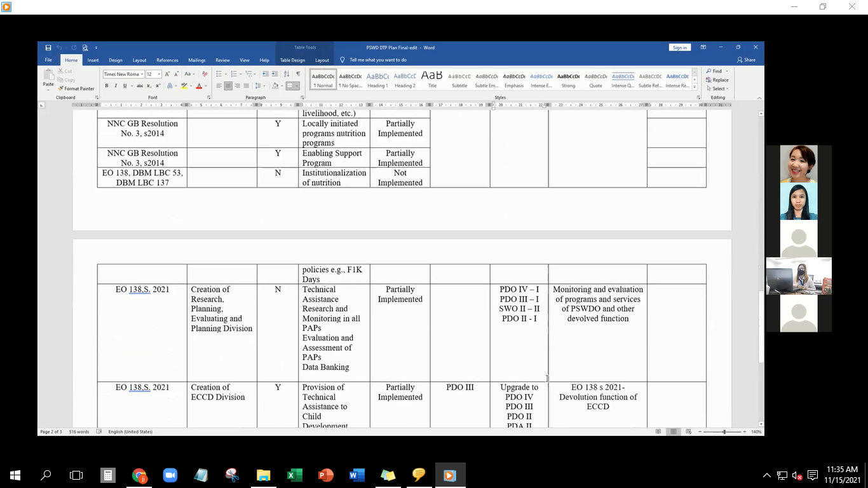868x488 pixels.
Task: Toggle the Numbering list button
Action: 233,74
